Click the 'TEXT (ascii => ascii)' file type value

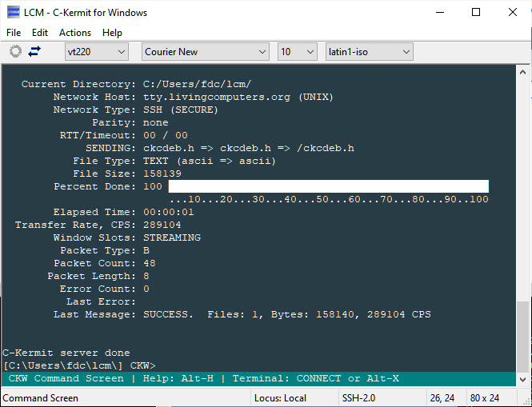click(210, 161)
